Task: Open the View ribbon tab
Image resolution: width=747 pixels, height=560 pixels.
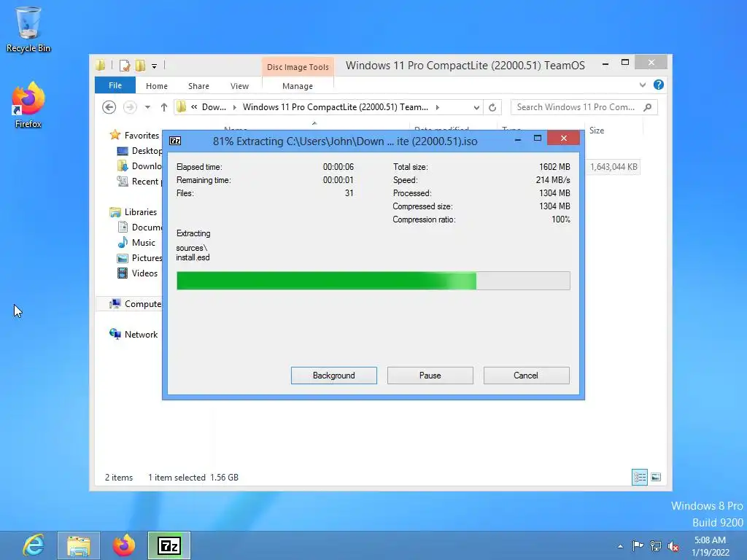Action: click(239, 86)
